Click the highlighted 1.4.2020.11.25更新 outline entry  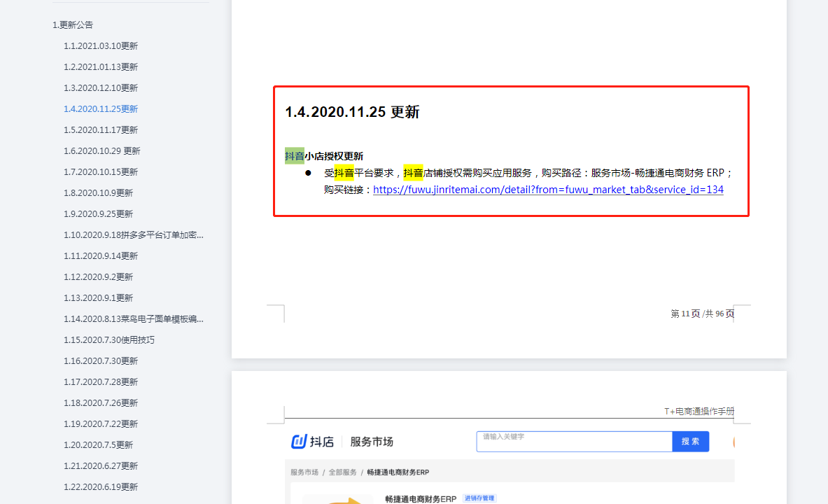(101, 108)
